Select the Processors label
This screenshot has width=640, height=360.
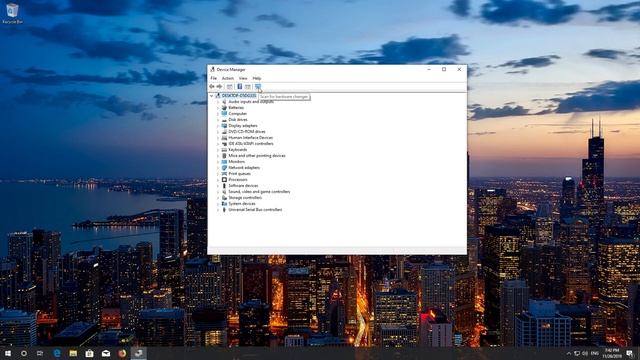coord(238,180)
